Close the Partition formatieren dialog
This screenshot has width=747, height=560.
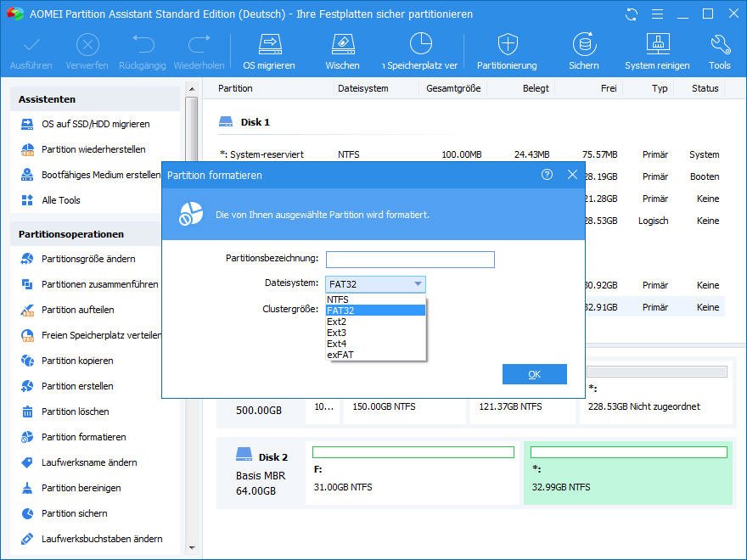[572, 175]
